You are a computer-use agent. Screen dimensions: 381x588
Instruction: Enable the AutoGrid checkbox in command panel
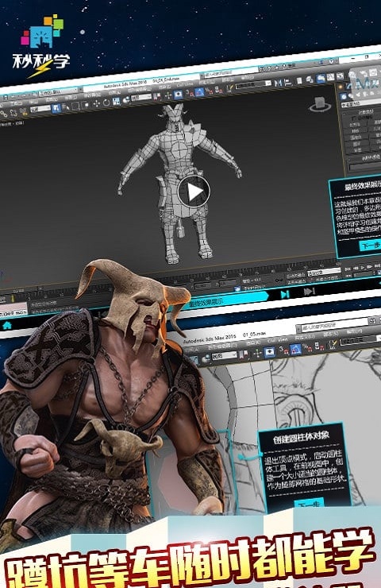(x=354, y=118)
